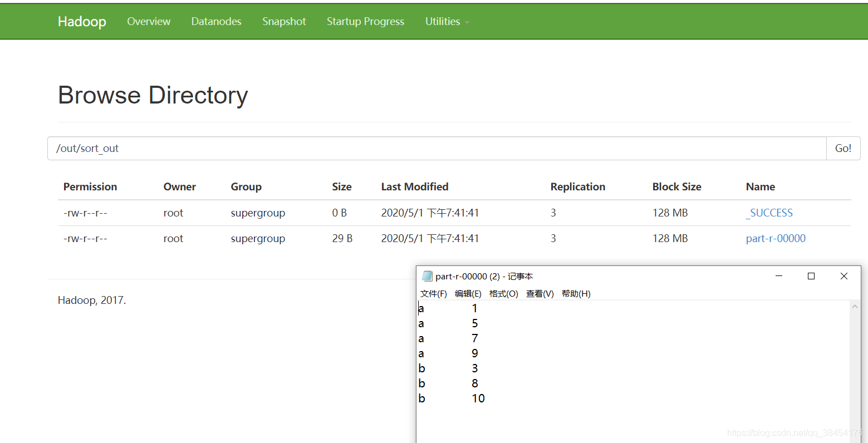Click the Notepad title 'part-r-00000 (2) - 记事本'
This screenshot has width=868, height=443.
click(x=484, y=277)
